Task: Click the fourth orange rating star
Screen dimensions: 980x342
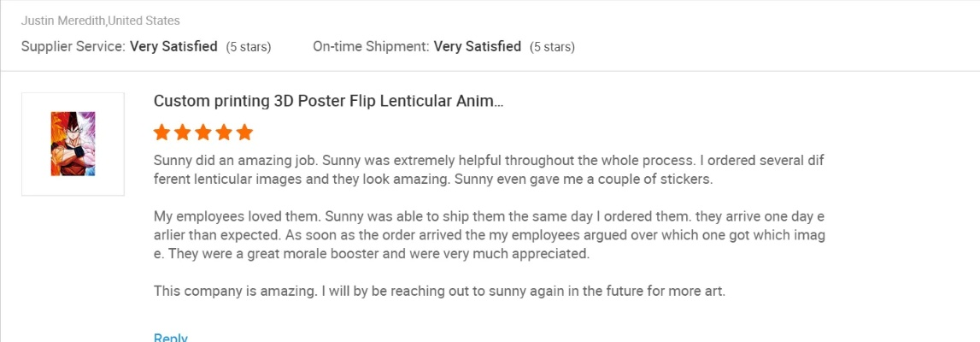Action: [x=224, y=133]
